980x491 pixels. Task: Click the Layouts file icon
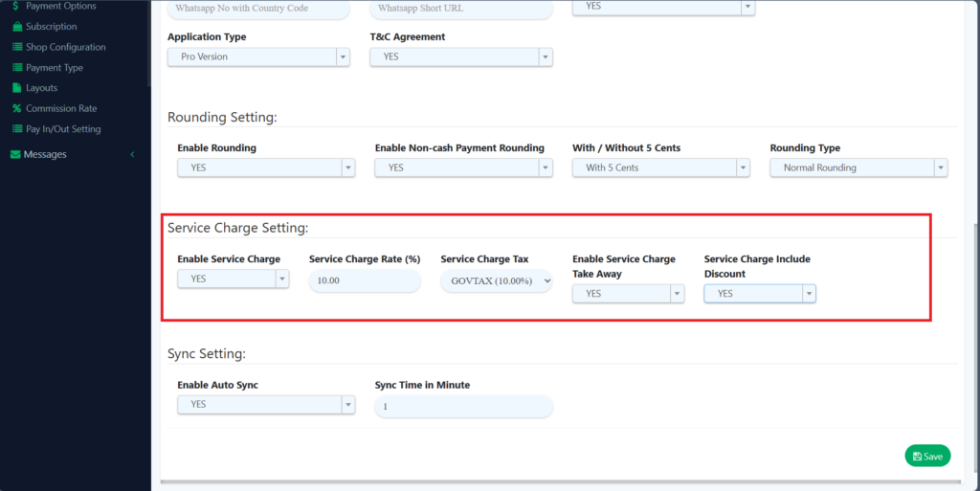pos(17,88)
